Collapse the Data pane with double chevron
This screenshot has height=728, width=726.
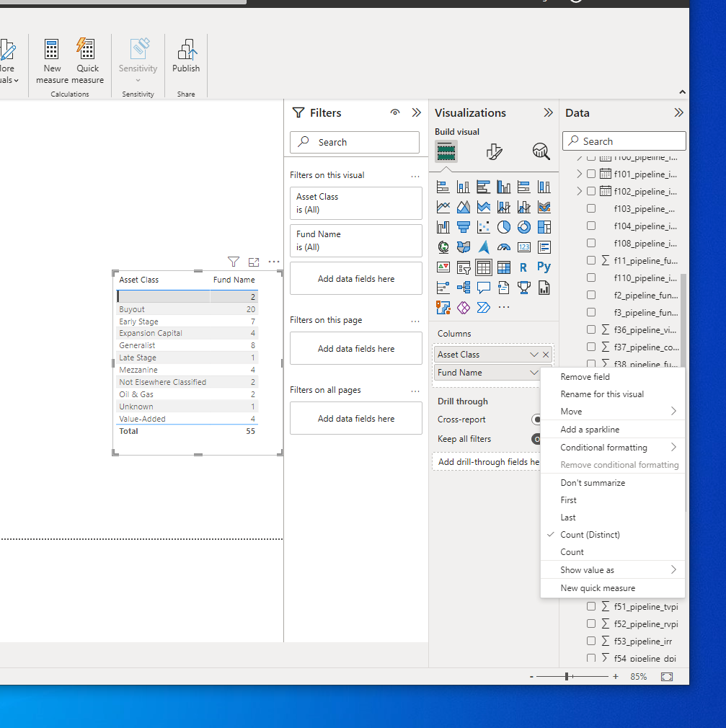678,113
